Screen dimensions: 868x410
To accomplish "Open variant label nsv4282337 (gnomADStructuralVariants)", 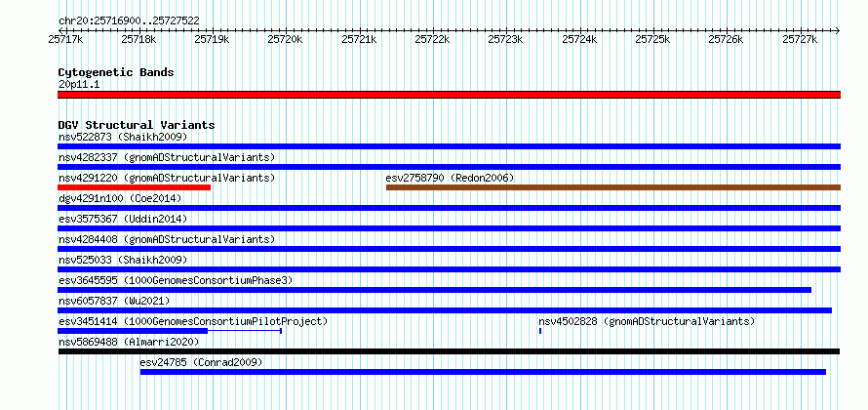I will tap(167, 157).
